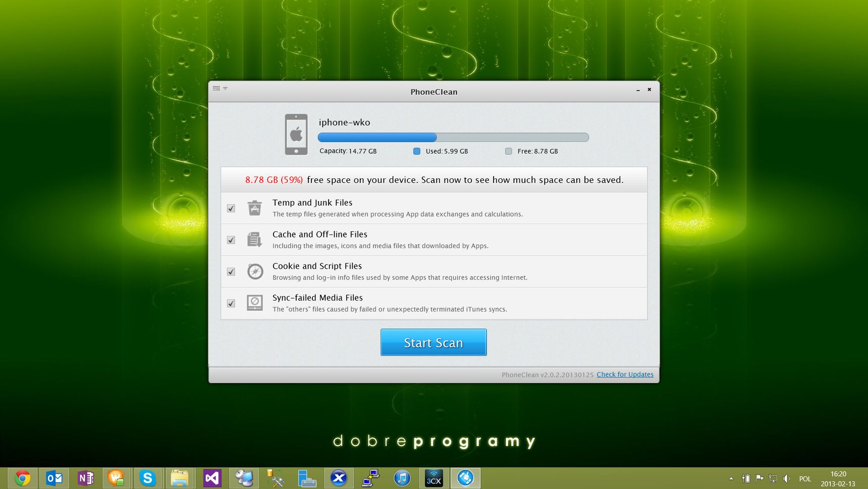Image resolution: width=868 pixels, height=489 pixels.
Task: Show hidden system tray icons arrow
Action: [731, 478]
